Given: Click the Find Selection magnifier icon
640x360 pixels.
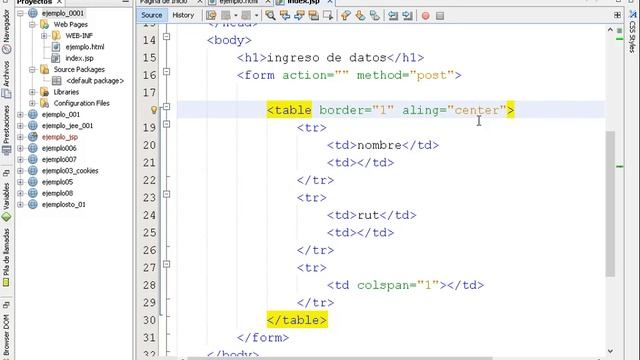Looking at the screenshot, I should pos(270,16).
